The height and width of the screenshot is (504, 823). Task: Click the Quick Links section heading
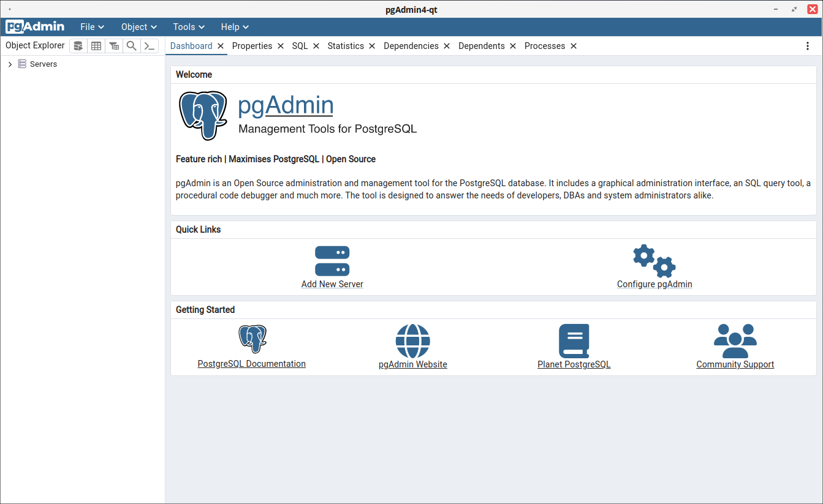pyautogui.click(x=199, y=230)
